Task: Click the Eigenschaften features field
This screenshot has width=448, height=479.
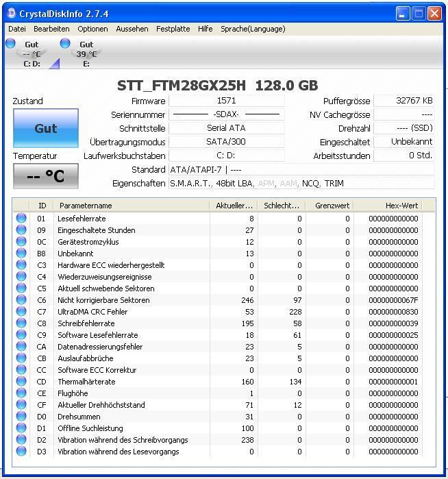Action: [x=301, y=183]
